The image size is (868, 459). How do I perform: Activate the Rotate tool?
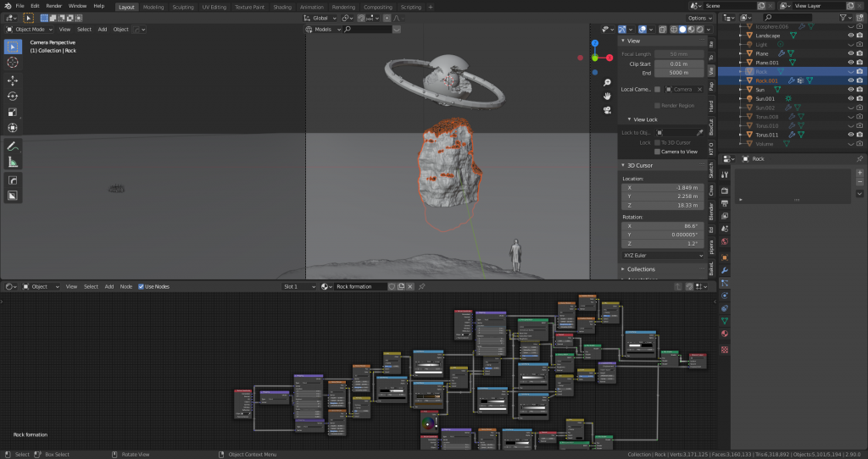click(13, 97)
